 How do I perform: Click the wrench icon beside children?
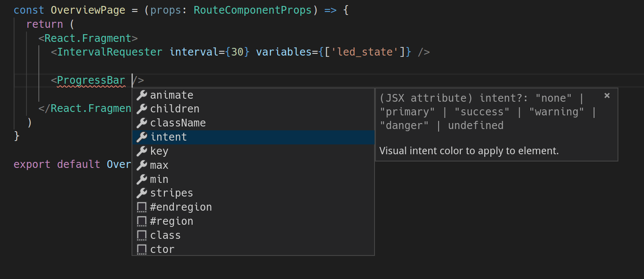coord(141,109)
